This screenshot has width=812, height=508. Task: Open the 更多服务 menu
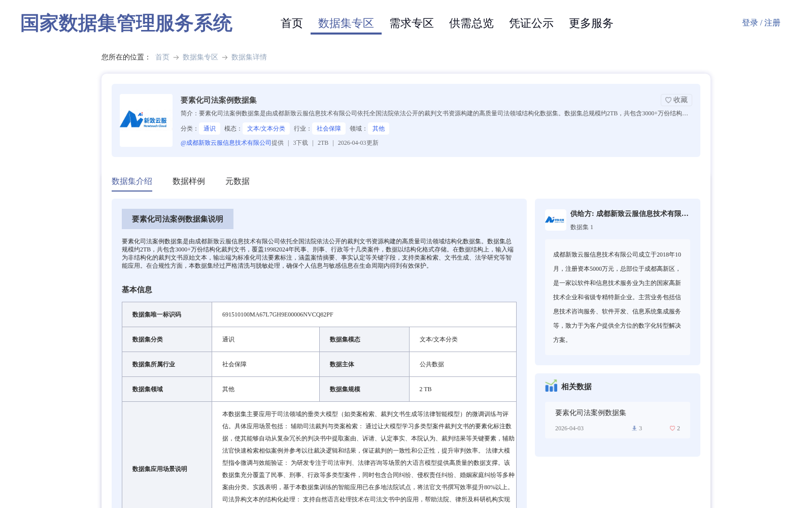[x=591, y=23]
